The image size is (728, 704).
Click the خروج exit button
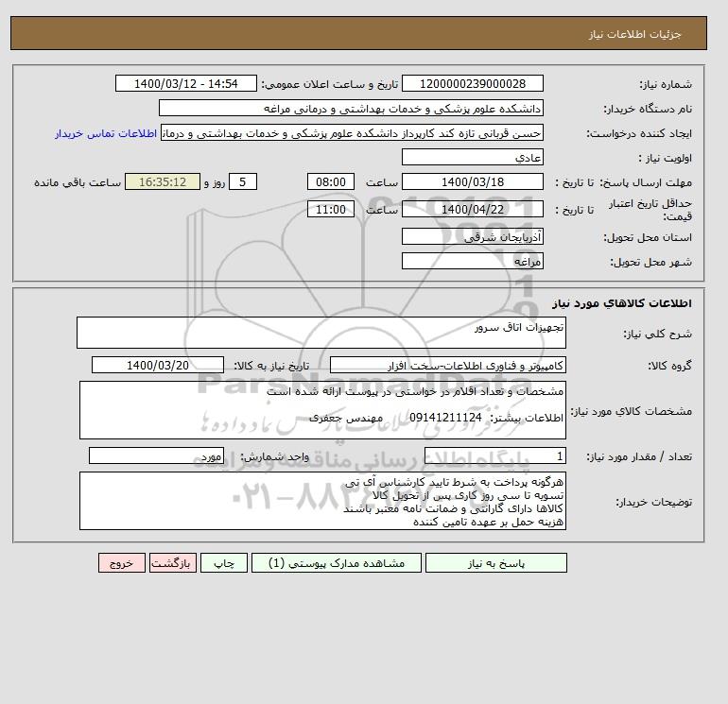[122, 563]
